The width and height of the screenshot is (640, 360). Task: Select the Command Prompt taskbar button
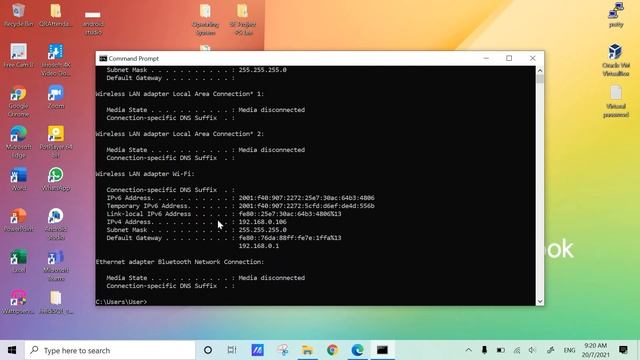382,350
